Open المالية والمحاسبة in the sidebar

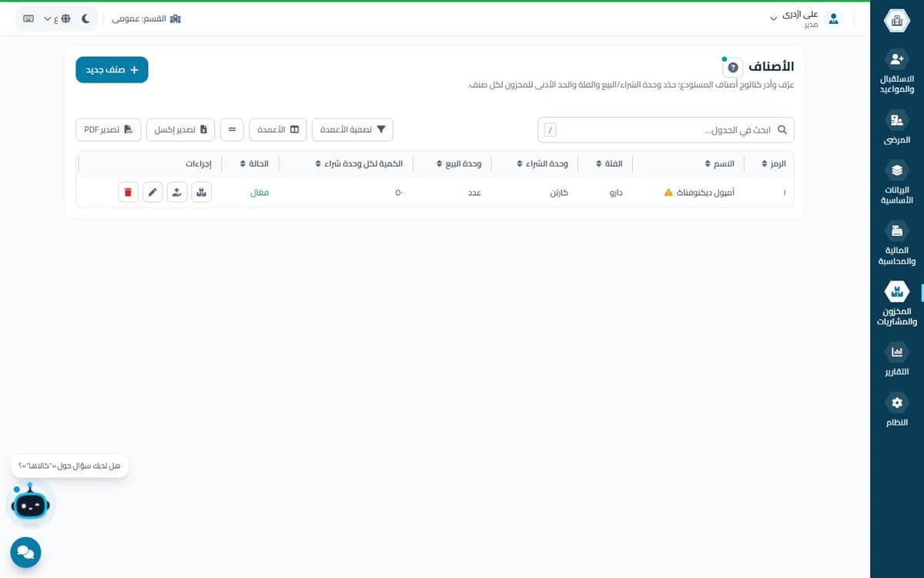pos(896,243)
